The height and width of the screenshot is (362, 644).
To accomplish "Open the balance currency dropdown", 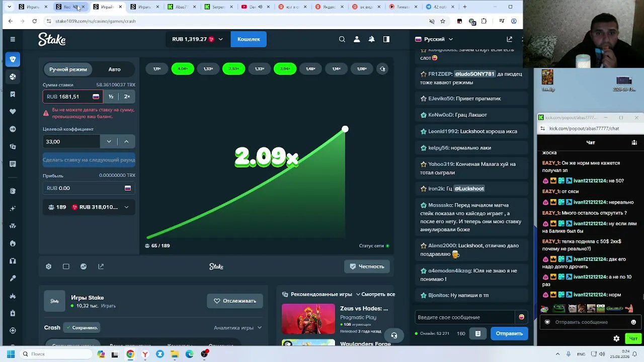I will [x=197, y=39].
